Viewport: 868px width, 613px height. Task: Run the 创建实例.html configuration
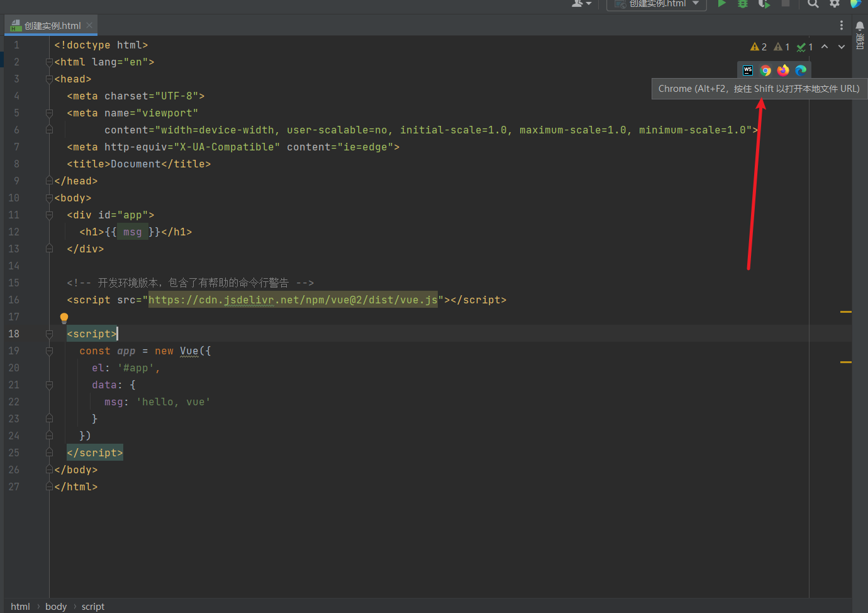(721, 4)
